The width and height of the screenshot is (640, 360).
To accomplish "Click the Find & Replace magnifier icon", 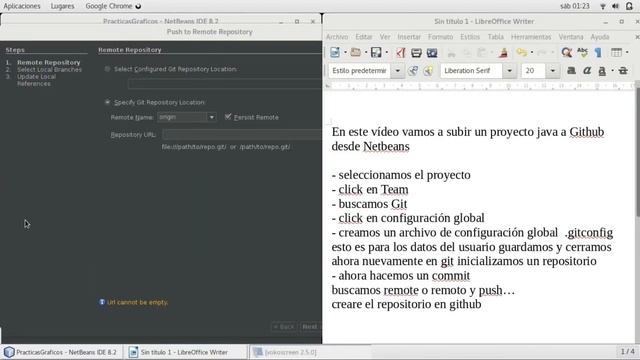I will (567, 52).
